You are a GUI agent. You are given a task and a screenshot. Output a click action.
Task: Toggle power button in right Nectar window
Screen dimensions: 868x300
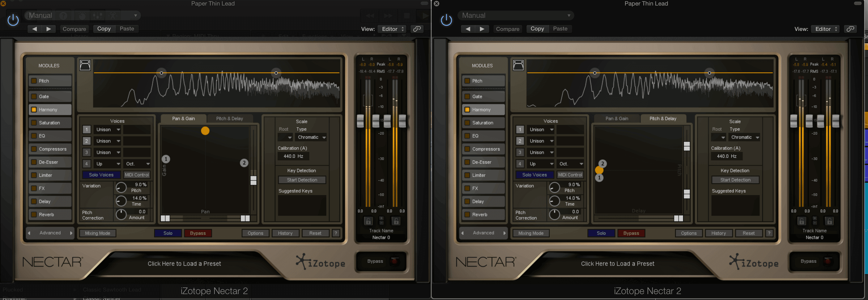[446, 20]
